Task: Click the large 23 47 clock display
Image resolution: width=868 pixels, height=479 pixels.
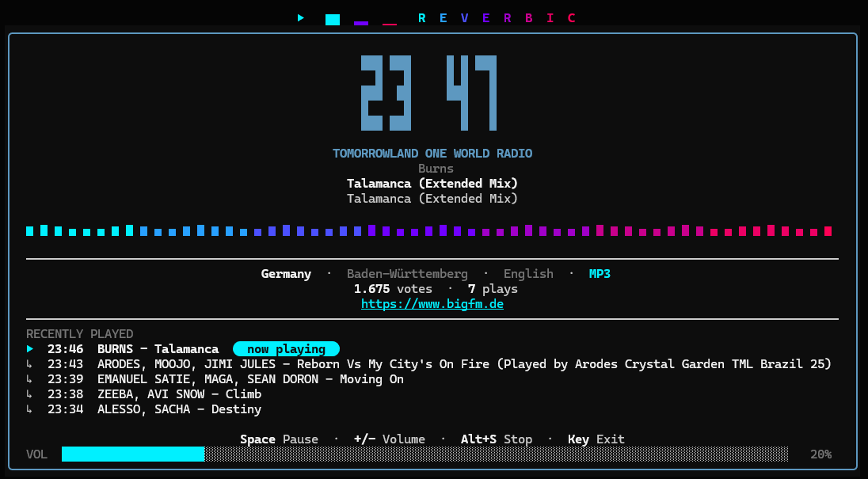Action: [429, 93]
